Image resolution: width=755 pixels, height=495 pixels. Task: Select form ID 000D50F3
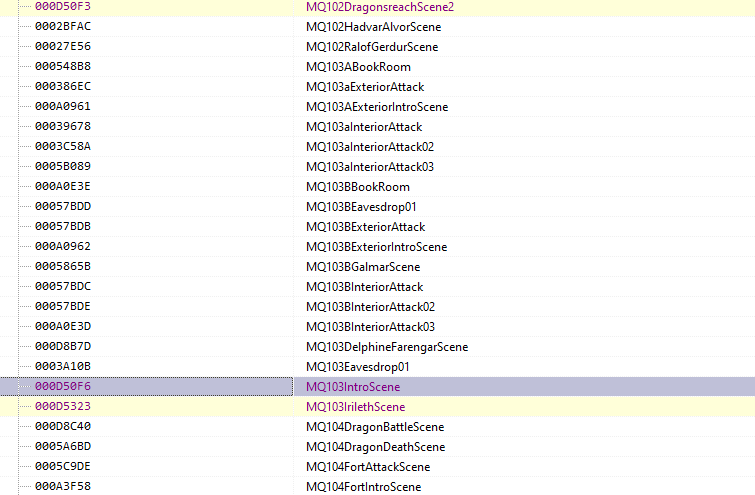pyautogui.click(x=63, y=7)
